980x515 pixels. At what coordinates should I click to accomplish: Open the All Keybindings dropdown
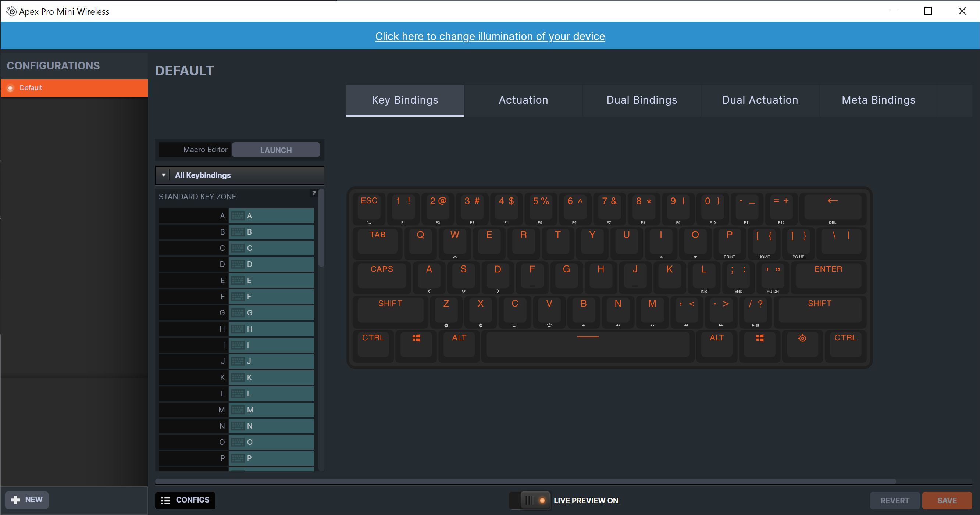click(240, 175)
